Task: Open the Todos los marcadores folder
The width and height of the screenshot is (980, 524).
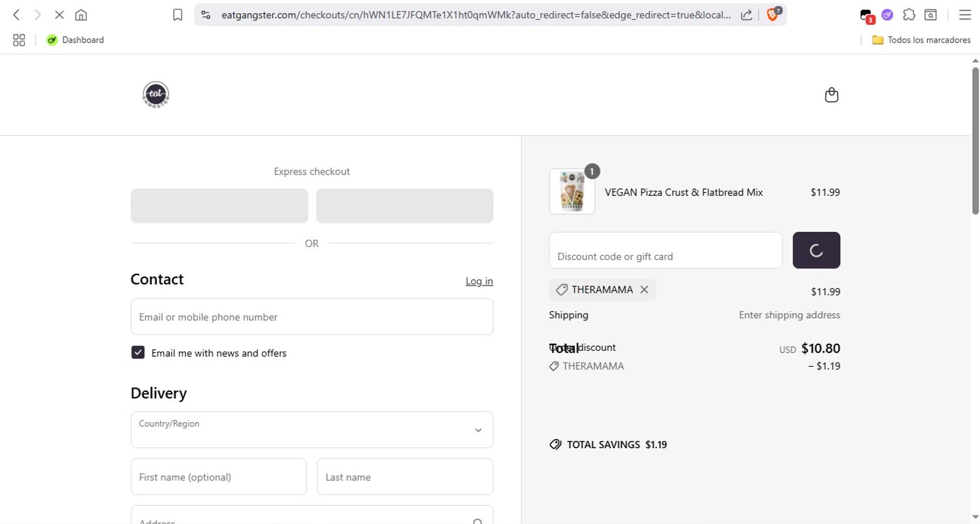Action: 921,40
